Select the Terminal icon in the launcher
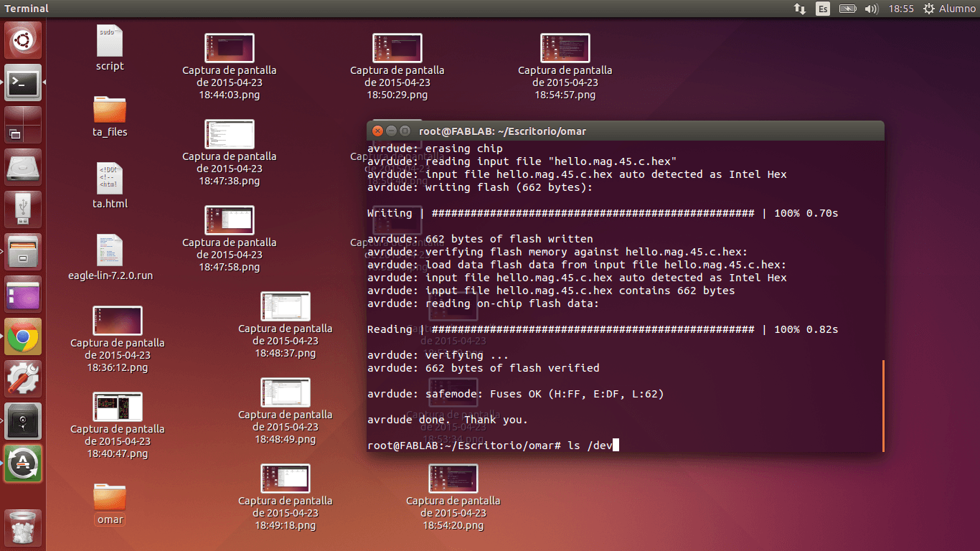Screen dimensions: 980x551 24,83
